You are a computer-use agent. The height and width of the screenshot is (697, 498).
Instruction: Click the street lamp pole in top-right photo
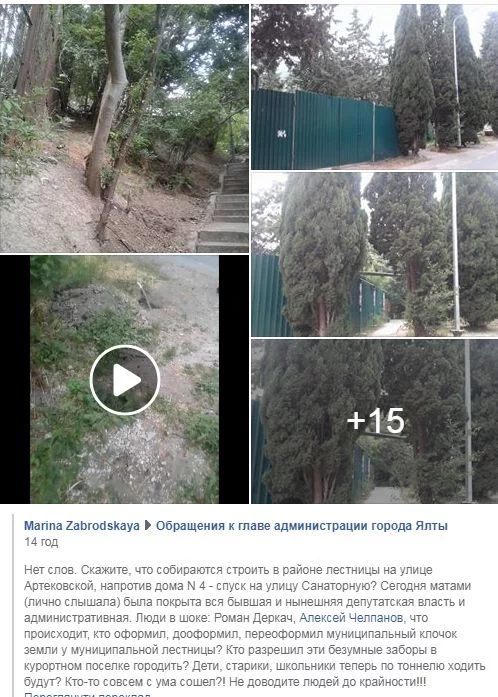(457, 80)
